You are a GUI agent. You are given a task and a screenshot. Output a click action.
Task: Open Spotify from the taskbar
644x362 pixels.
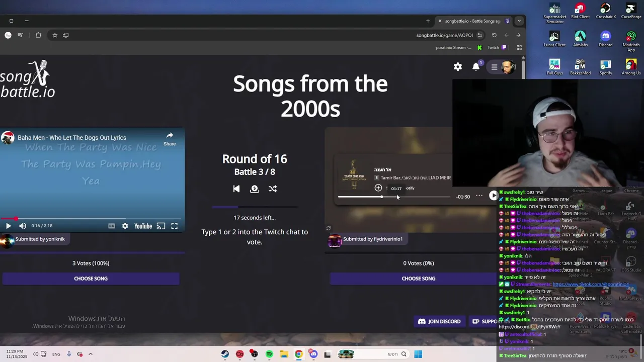[269, 354]
